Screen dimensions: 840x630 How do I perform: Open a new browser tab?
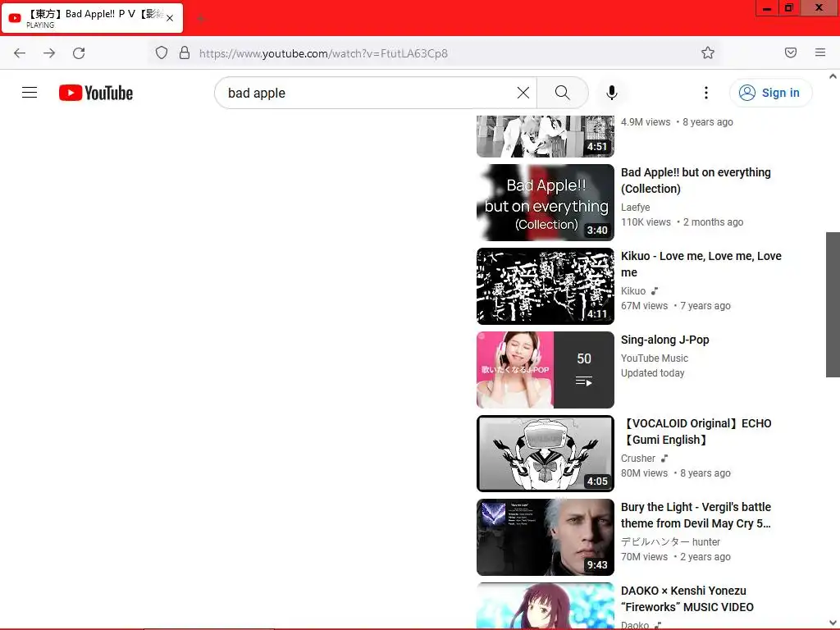[x=201, y=19]
